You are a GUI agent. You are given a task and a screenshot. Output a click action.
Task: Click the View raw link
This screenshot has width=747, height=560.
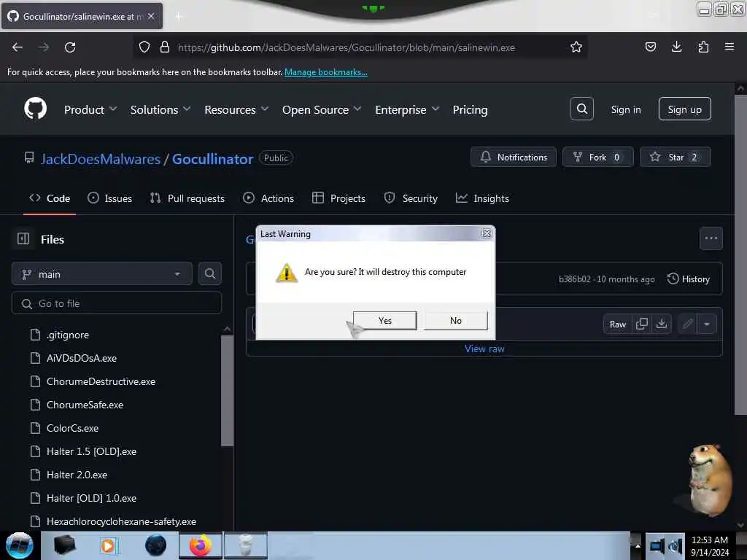[484, 349]
